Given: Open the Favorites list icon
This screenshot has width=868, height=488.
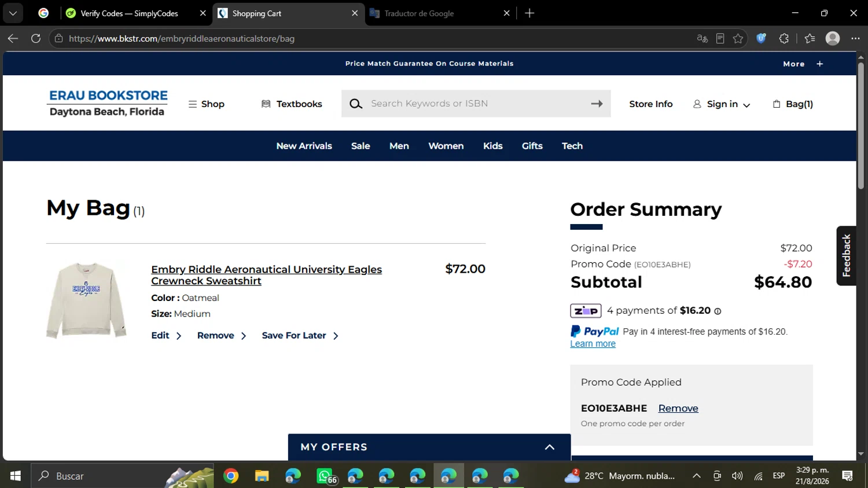Looking at the screenshot, I should pyautogui.click(x=810, y=39).
